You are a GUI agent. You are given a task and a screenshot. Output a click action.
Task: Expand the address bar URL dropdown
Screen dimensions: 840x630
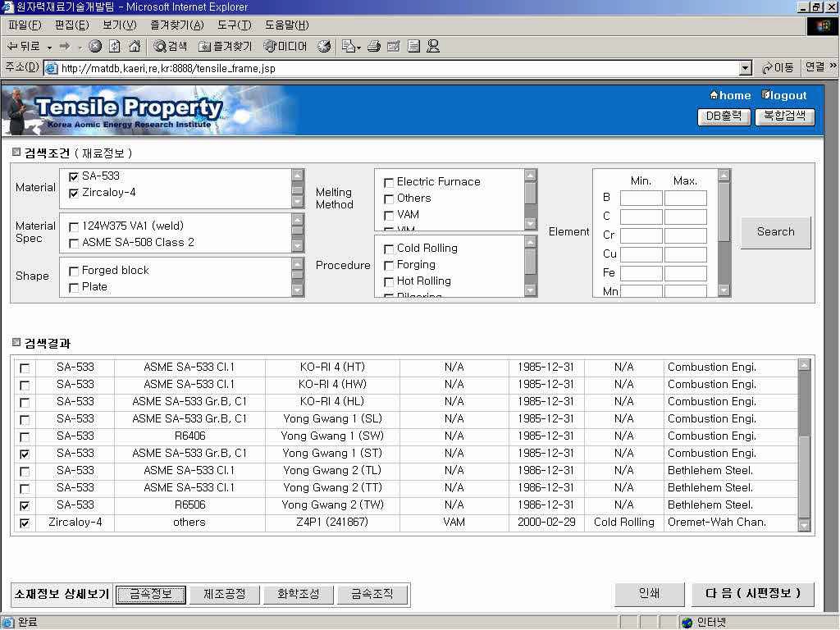pyautogui.click(x=745, y=68)
